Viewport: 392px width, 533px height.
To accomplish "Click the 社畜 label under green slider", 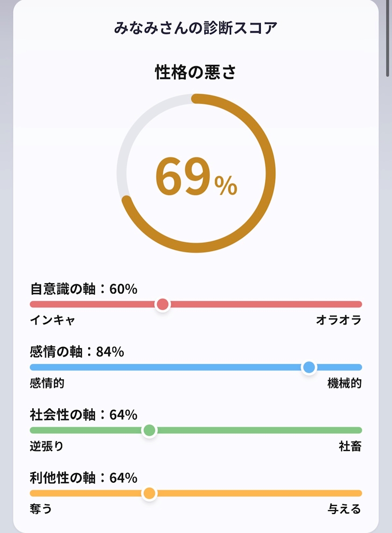I will 350,446.
